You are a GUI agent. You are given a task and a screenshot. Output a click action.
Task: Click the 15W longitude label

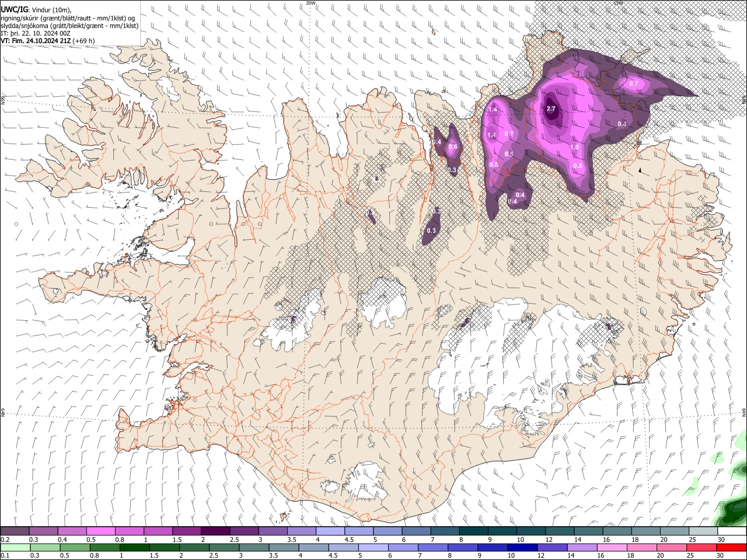pos(617,3)
